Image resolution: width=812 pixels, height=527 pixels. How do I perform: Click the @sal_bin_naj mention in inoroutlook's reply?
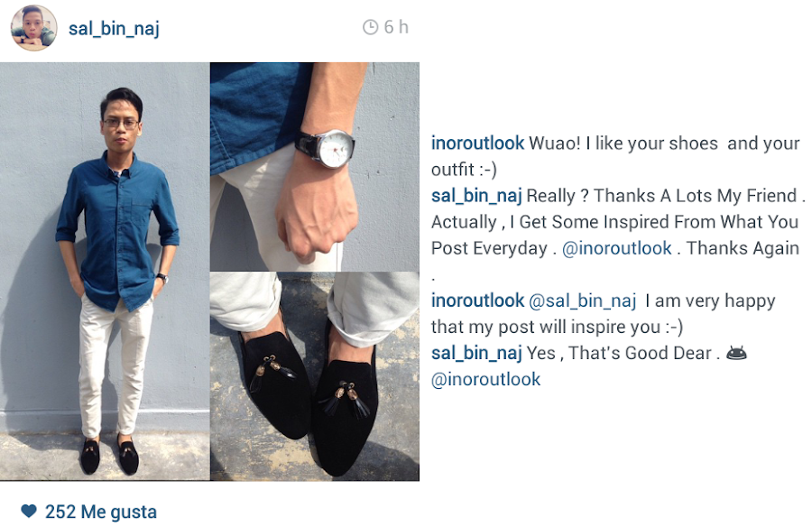coord(582,301)
